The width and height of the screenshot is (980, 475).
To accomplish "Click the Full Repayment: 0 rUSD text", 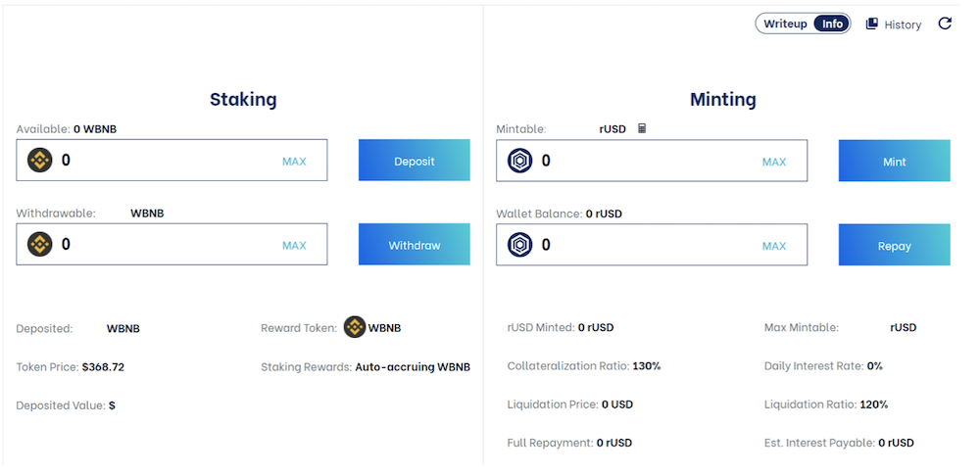I will coord(569,443).
